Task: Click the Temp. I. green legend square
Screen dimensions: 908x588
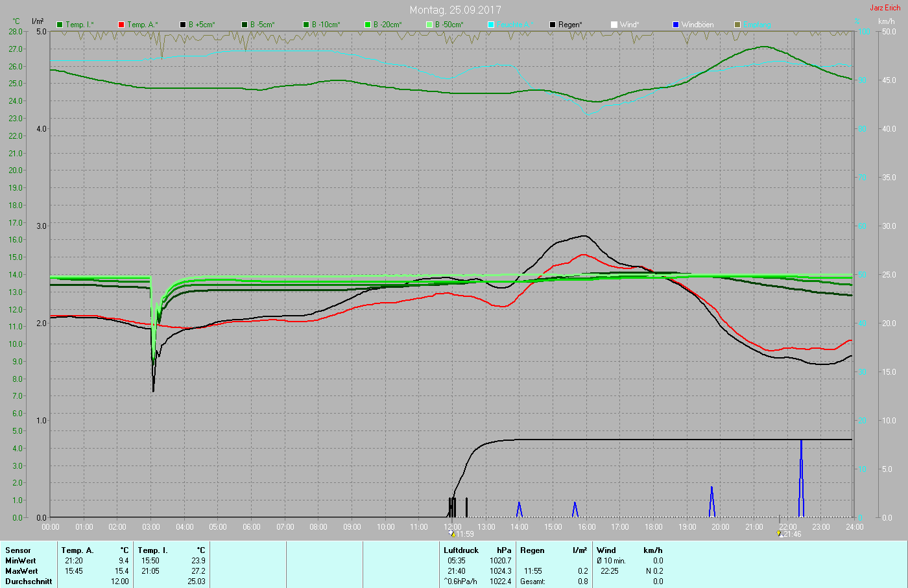Action: [x=60, y=25]
